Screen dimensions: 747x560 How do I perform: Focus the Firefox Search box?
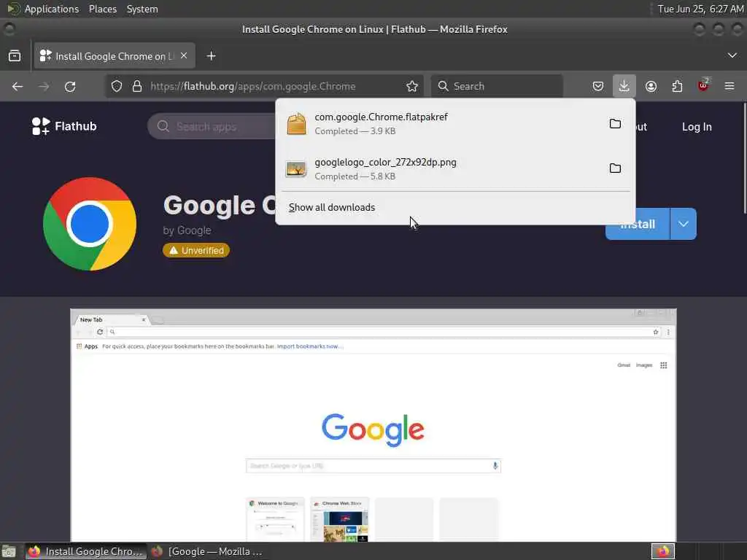[x=497, y=86]
